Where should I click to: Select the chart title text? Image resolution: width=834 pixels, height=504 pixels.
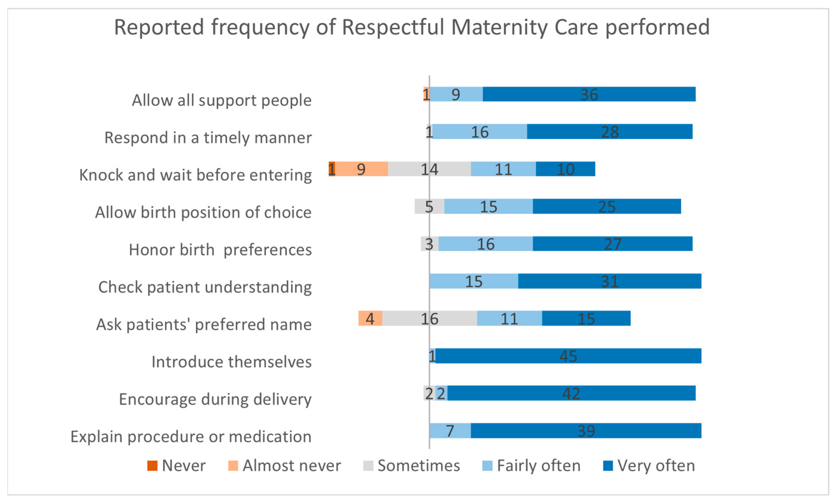click(x=412, y=27)
